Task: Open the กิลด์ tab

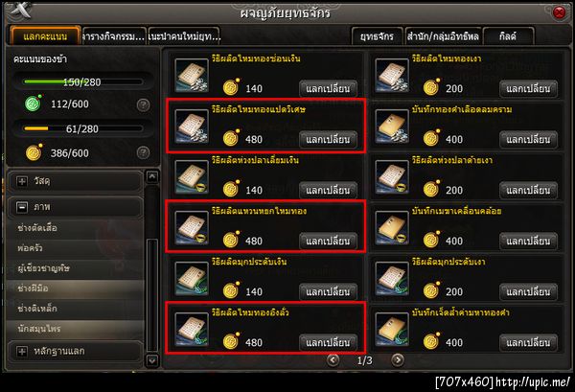Action: 508,36
